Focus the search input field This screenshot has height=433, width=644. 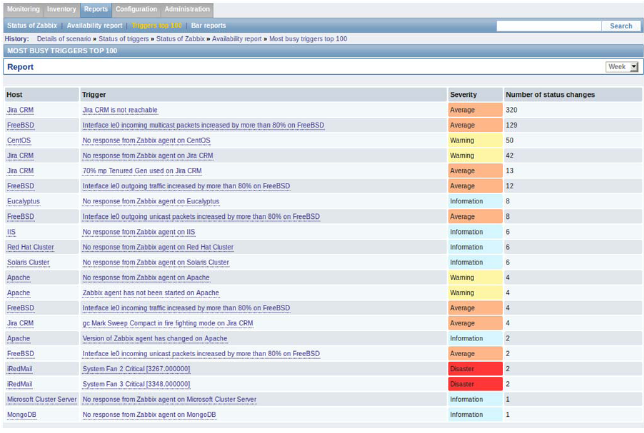pyautogui.click(x=549, y=26)
